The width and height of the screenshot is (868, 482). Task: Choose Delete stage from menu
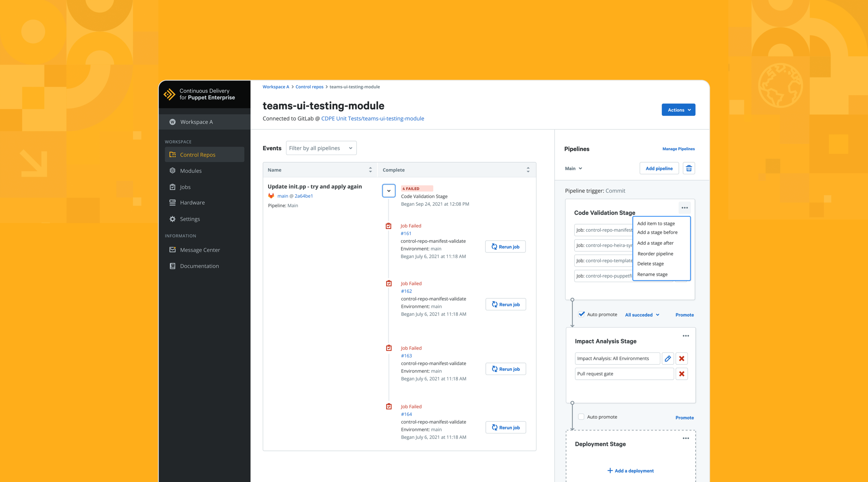[650, 264]
